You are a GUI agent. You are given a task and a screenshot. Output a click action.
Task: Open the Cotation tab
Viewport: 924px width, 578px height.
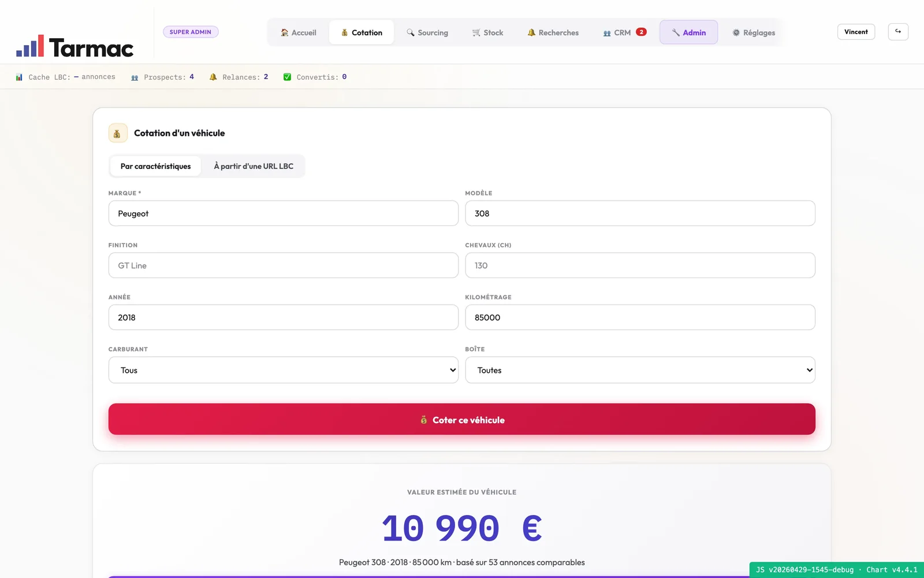click(362, 32)
